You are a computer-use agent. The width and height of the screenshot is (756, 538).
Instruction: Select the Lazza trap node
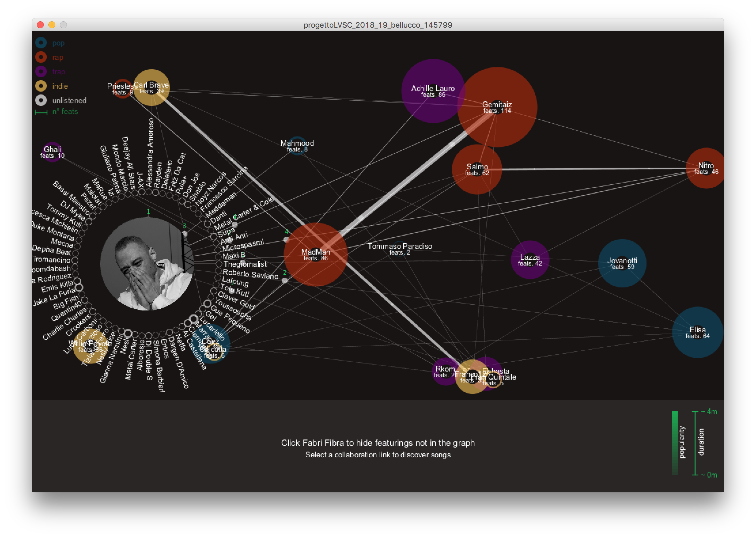pos(530,260)
